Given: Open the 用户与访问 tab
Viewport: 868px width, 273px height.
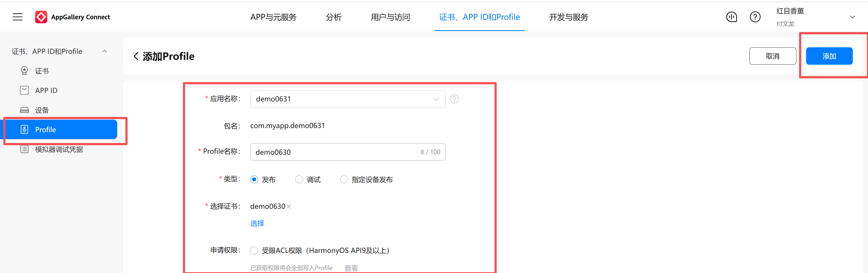Looking at the screenshot, I should pos(390,17).
